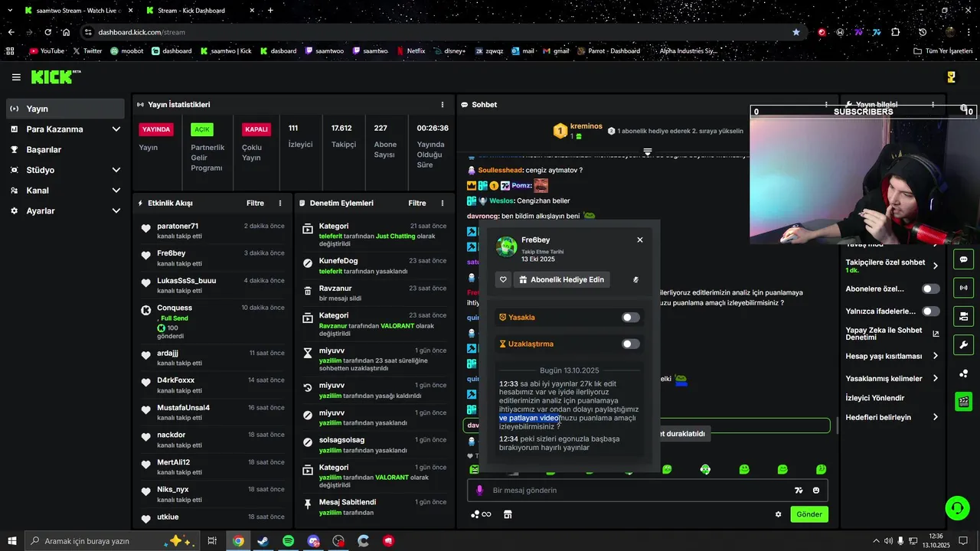Bookmark this page with the star icon
Image resolution: width=980 pixels, height=551 pixels.
(796, 32)
